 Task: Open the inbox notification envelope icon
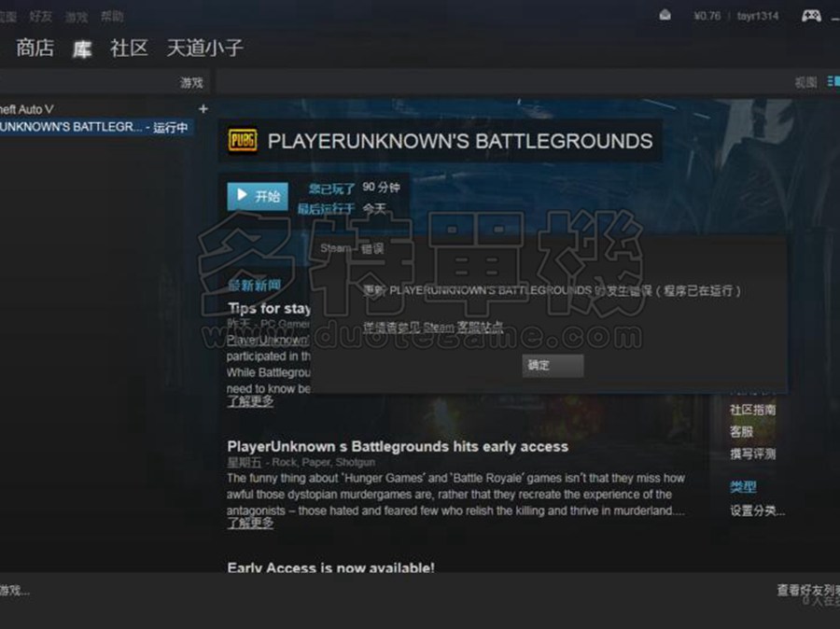[x=665, y=15]
